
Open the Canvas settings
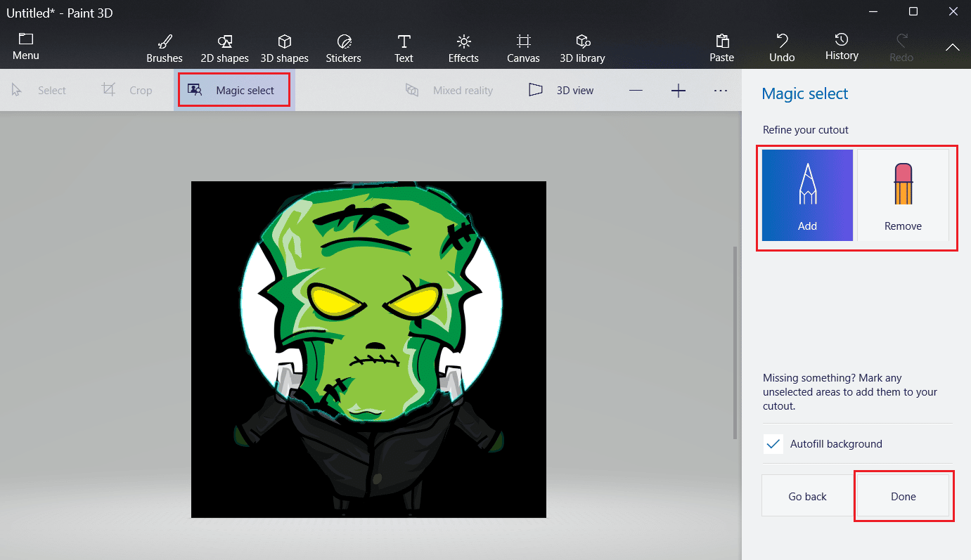click(x=524, y=48)
